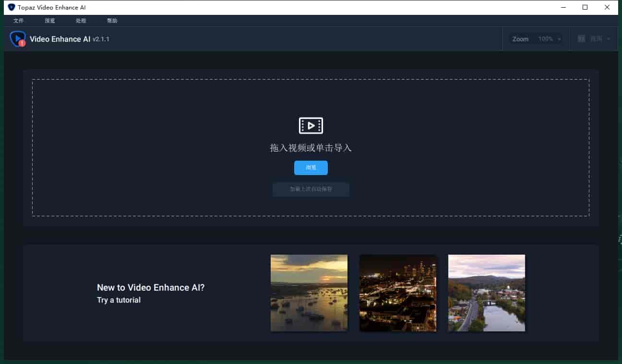
Task: Open the 处理 menu
Action: (x=81, y=21)
